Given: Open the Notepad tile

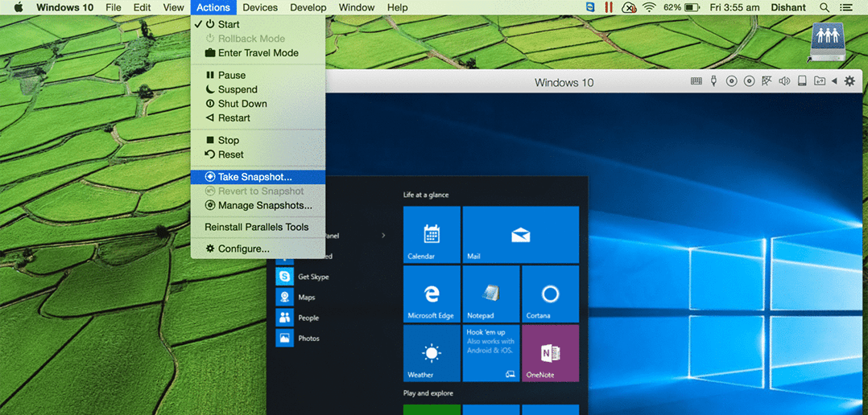Looking at the screenshot, I should tap(491, 294).
